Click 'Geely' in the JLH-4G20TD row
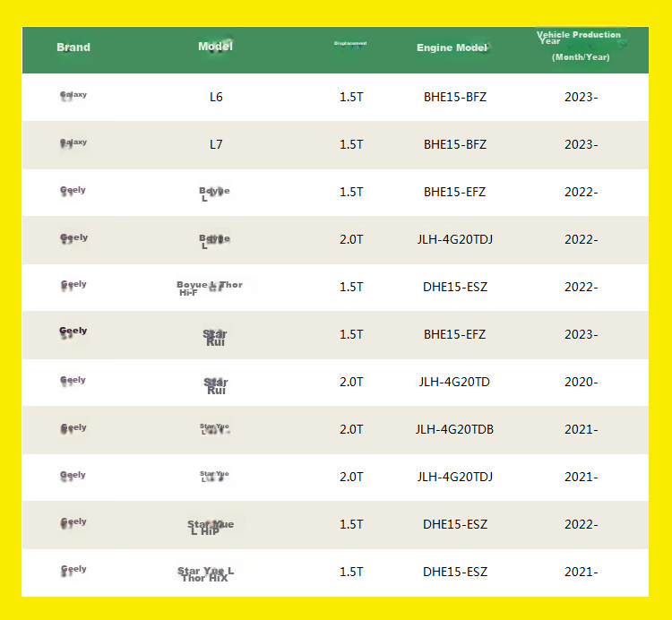The width and height of the screenshot is (672, 620). tap(73, 381)
